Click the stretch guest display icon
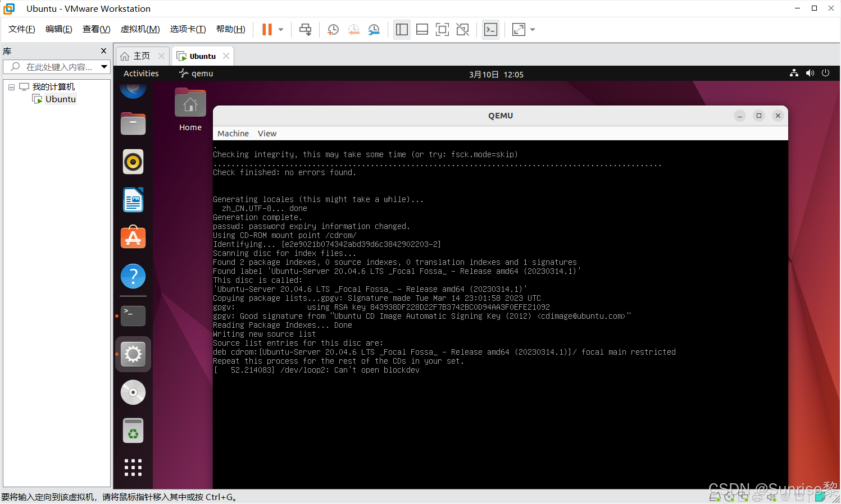Screen dimensions: 841x504 [x=519, y=30]
